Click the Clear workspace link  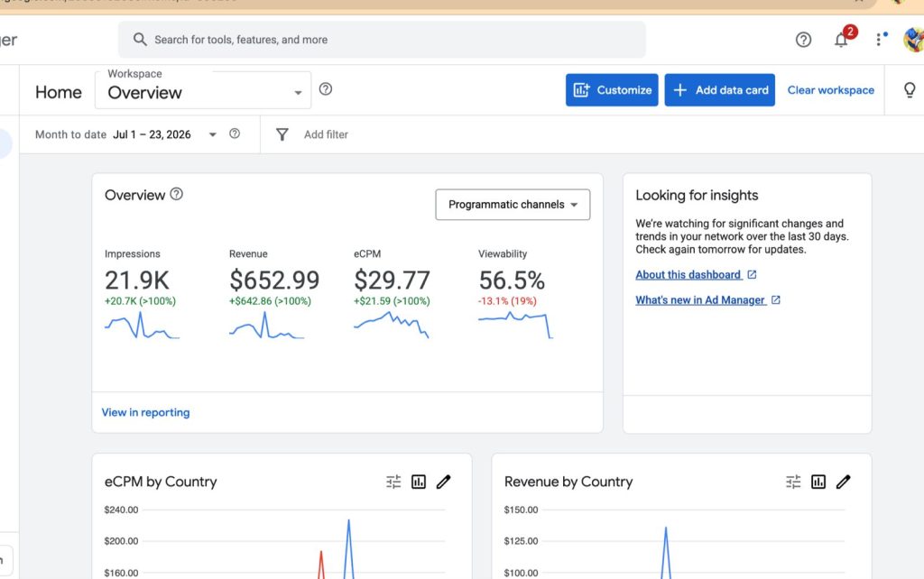[831, 90]
